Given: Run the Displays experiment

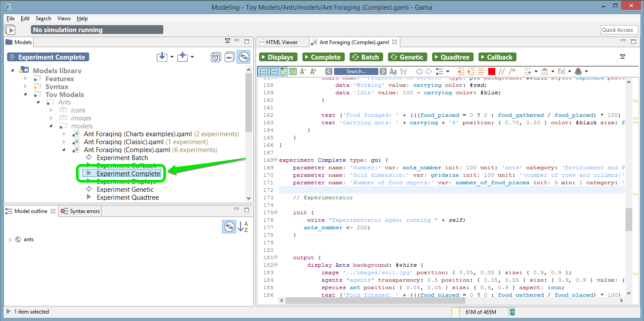Looking at the screenshot, I should coord(279,57).
